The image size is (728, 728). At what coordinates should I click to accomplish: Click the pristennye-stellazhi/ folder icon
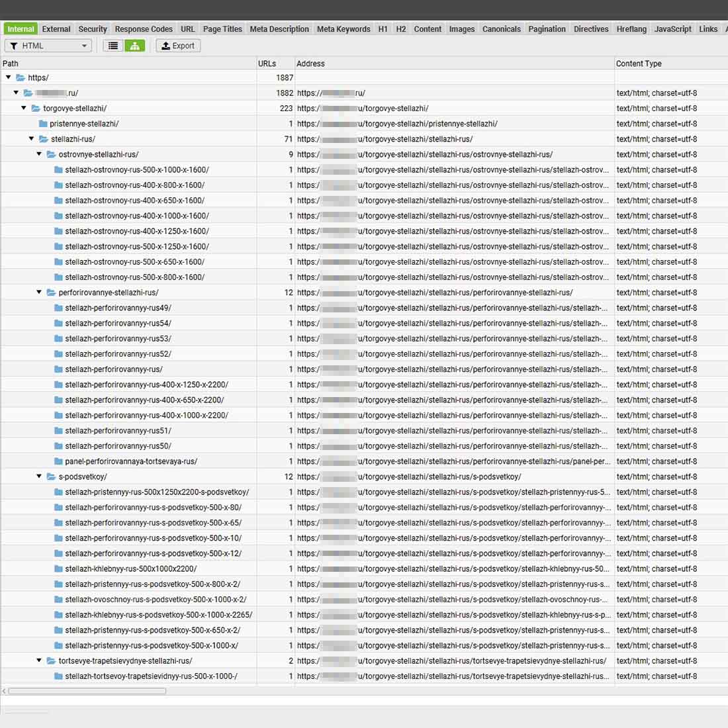click(43, 124)
